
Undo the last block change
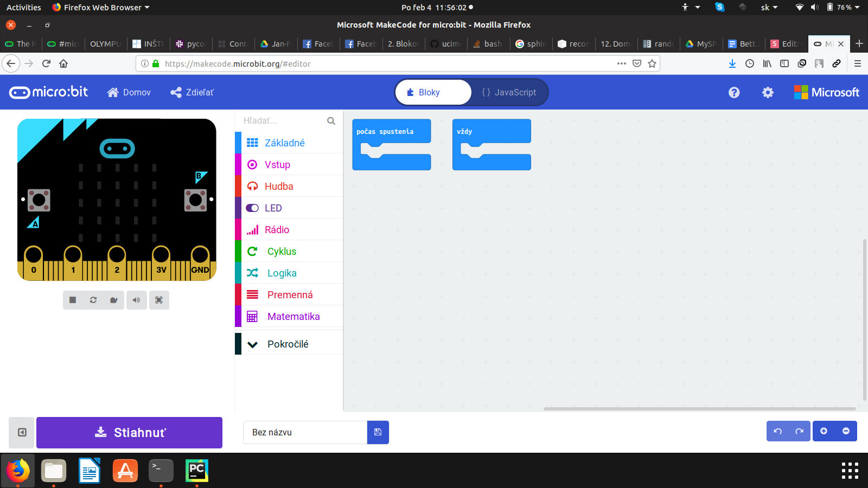(777, 431)
